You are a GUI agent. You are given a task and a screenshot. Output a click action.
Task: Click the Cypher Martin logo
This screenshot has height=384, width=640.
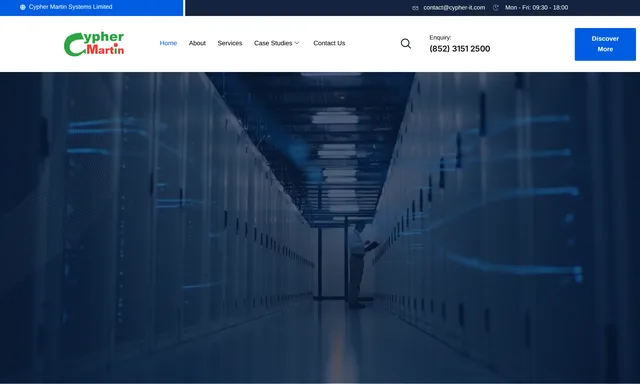click(x=94, y=44)
